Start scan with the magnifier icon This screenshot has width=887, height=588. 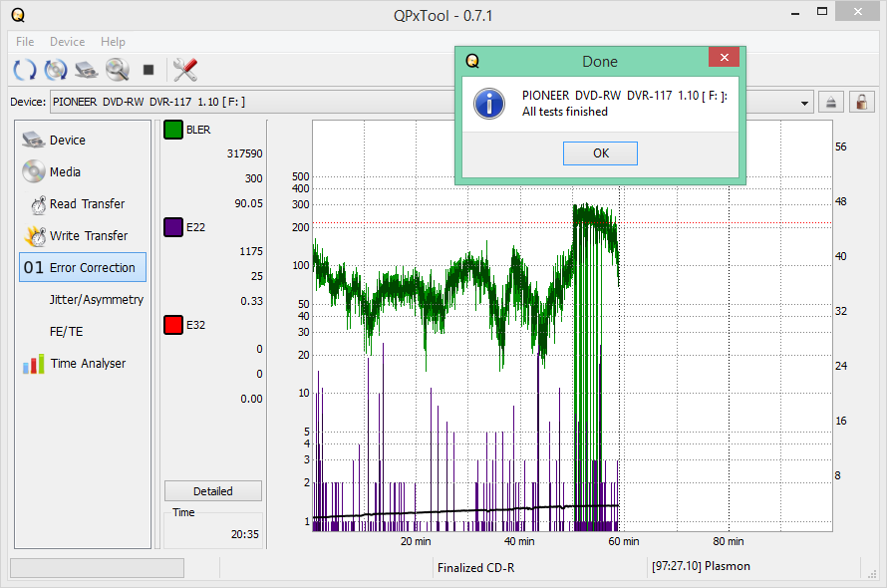(x=118, y=70)
